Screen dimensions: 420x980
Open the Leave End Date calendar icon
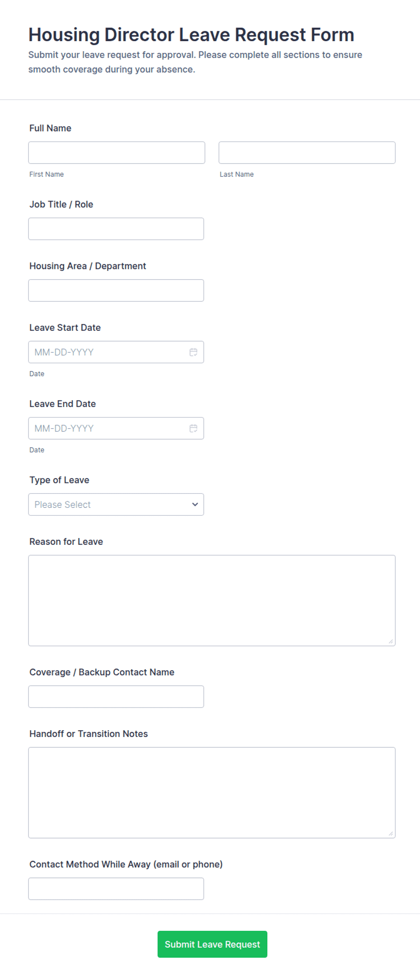click(193, 428)
